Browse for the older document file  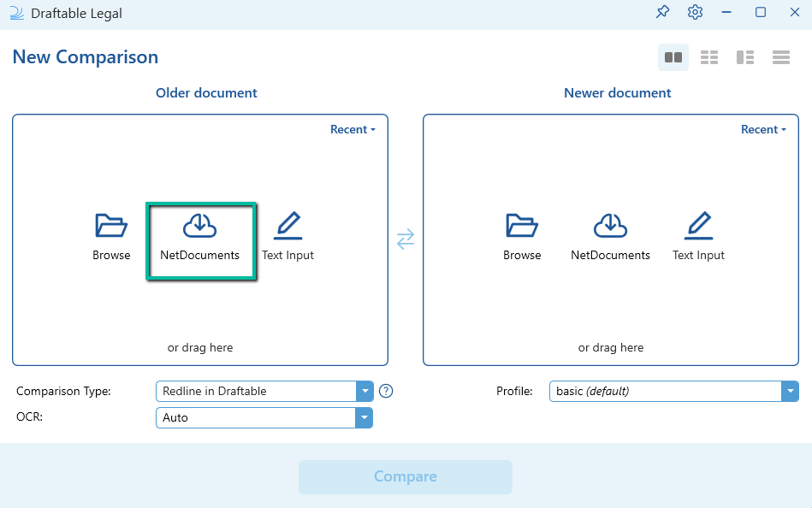point(111,237)
